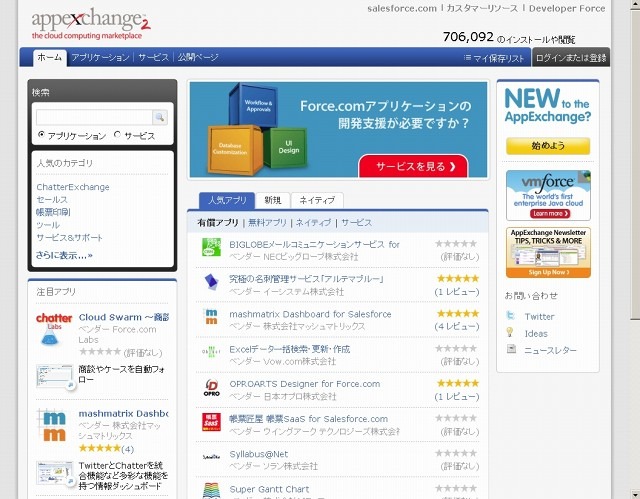Filter by 有償アプリ
Viewport: 640px width, 499px height.
(218, 223)
